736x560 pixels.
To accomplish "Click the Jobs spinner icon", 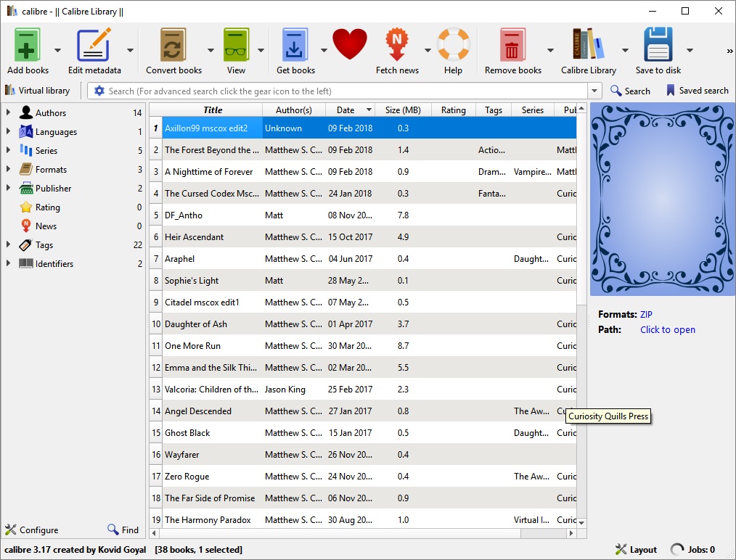I will pyautogui.click(x=677, y=549).
